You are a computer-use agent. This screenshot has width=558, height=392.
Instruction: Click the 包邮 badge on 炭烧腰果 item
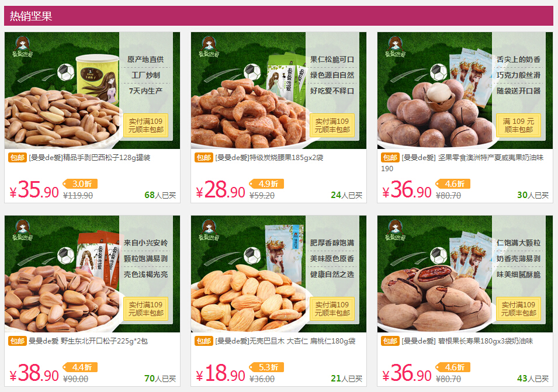pos(204,158)
